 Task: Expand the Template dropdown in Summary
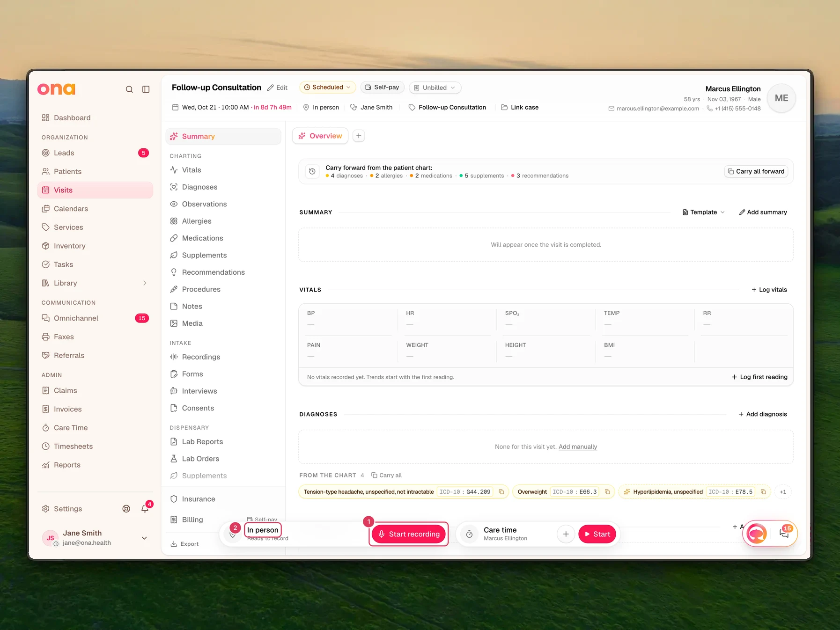point(704,212)
